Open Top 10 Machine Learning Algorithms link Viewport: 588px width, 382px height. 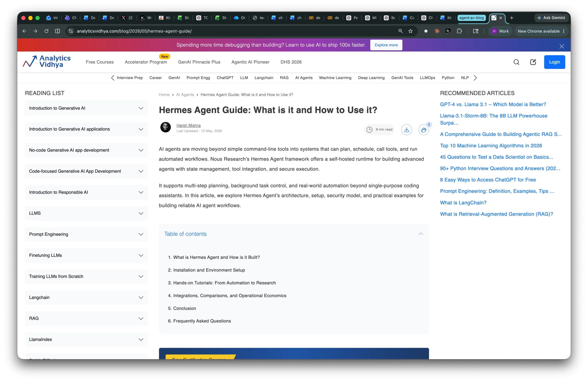click(x=491, y=146)
